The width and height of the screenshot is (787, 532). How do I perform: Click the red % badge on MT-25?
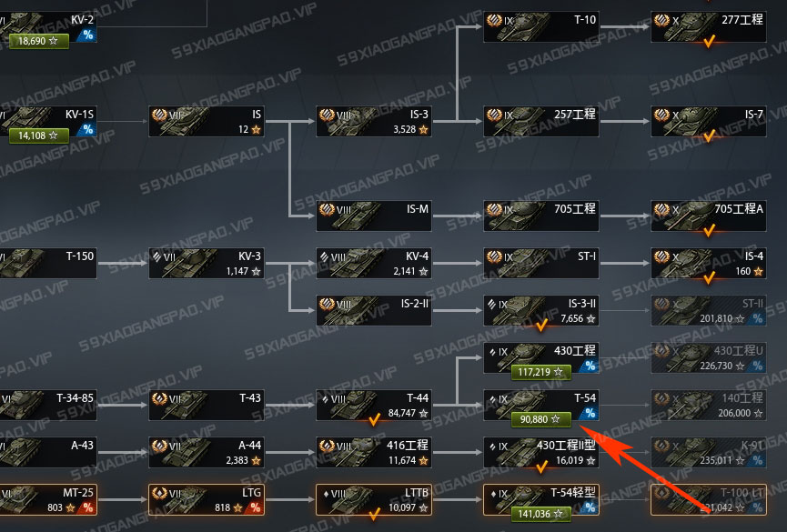point(88,507)
